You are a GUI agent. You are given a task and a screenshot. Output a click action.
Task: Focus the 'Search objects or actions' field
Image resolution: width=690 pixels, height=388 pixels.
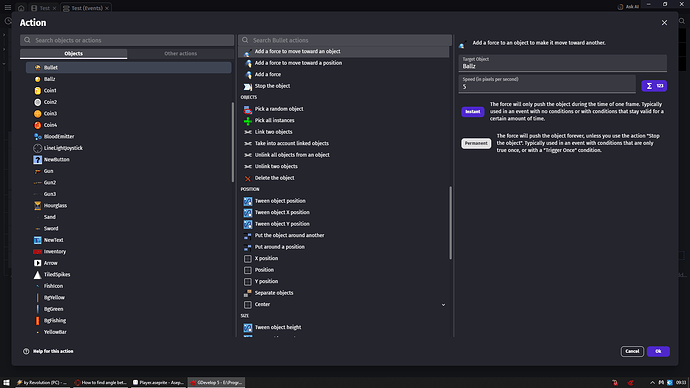point(127,40)
